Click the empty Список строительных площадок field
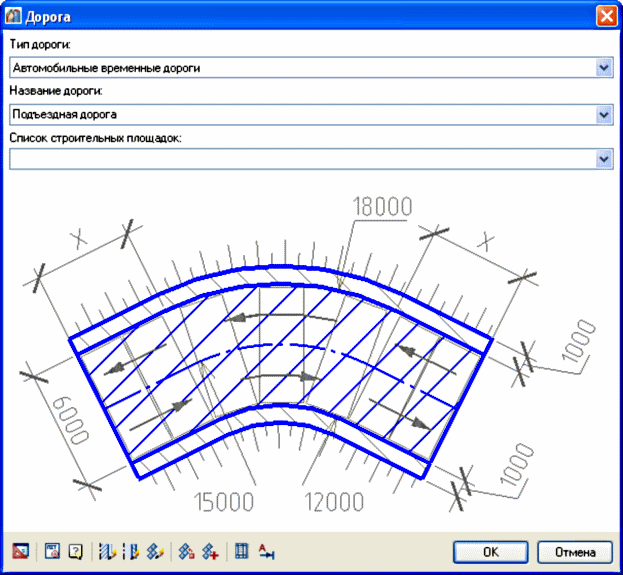 tap(311, 159)
